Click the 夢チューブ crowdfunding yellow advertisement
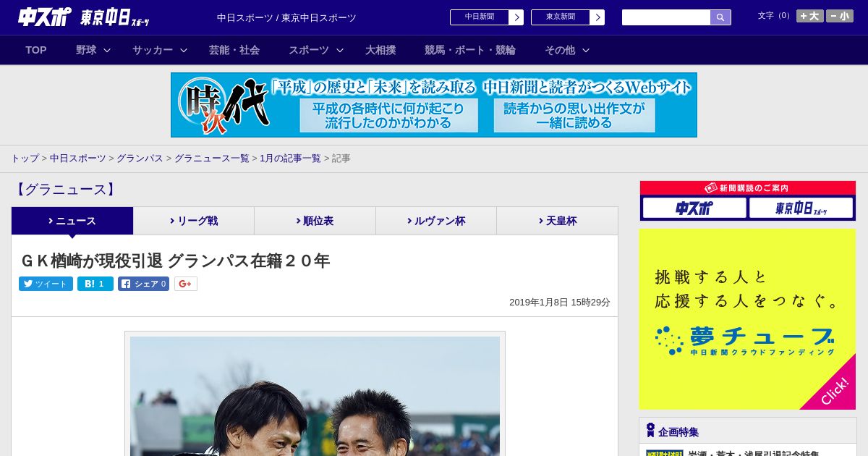The width and height of the screenshot is (868, 456). (747, 319)
